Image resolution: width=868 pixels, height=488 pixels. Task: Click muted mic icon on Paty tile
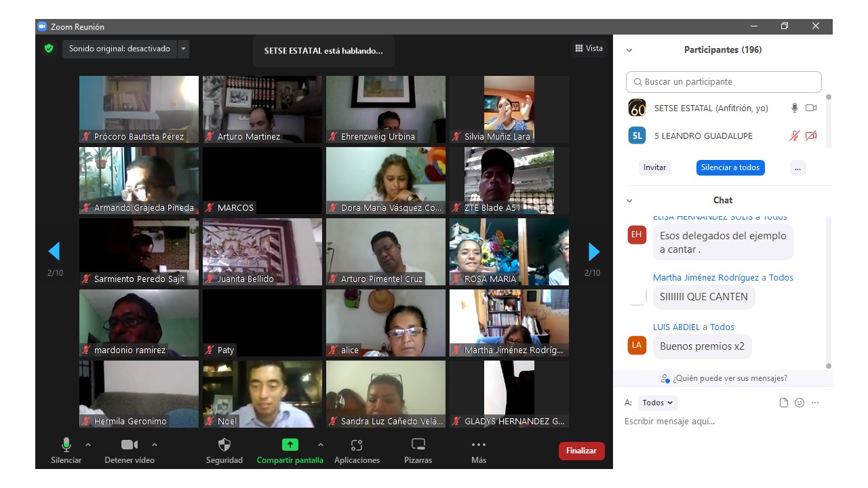(210, 350)
